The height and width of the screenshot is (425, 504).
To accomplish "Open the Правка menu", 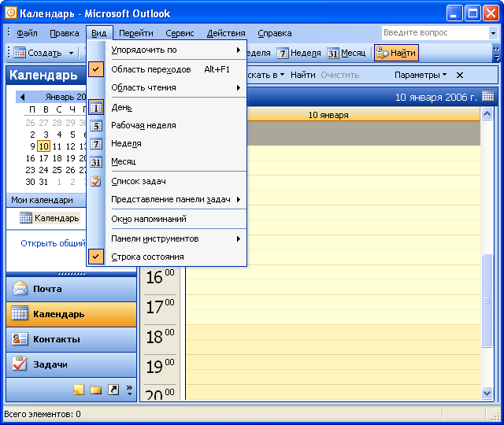I will [65, 33].
